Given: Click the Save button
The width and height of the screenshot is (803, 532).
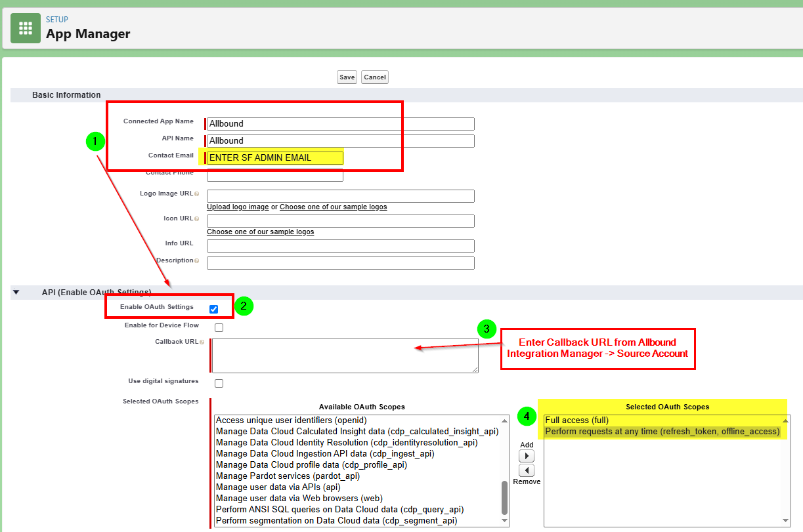Looking at the screenshot, I should click(x=347, y=77).
